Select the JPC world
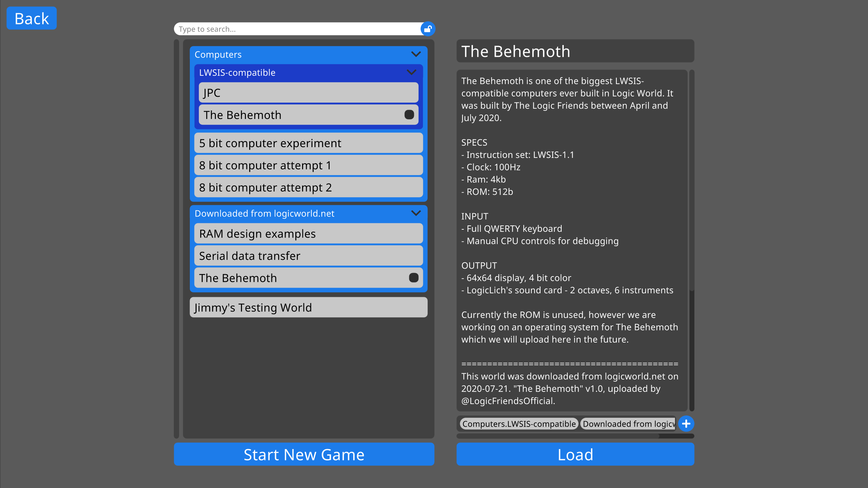The width and height of the screenshot is (868, 488). pos(308,93)
